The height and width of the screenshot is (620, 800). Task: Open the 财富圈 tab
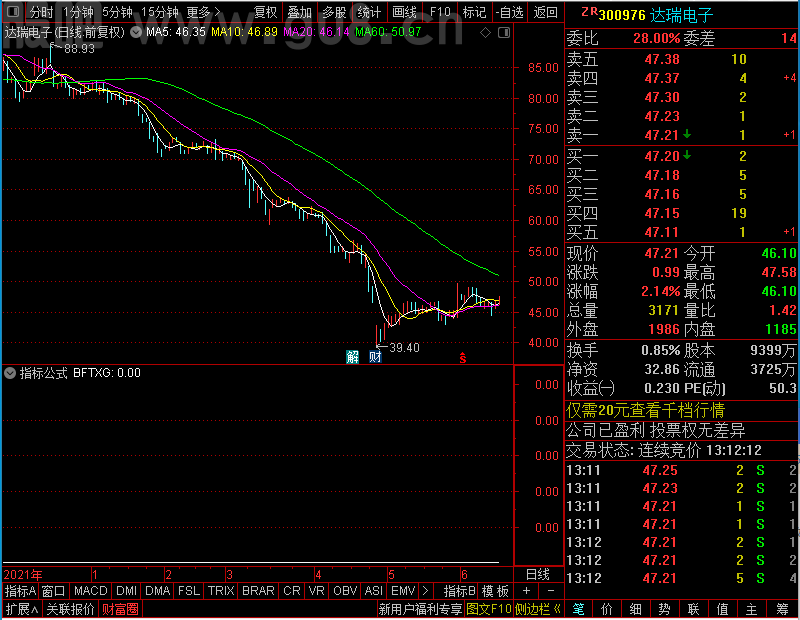coord(120,609)
